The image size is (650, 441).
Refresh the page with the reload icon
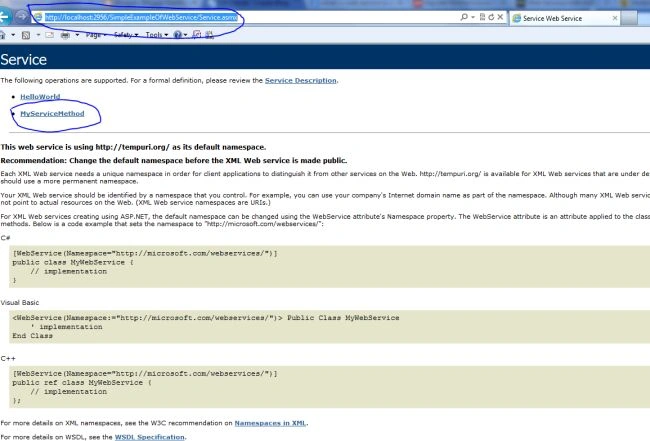[x=491, y=17]
